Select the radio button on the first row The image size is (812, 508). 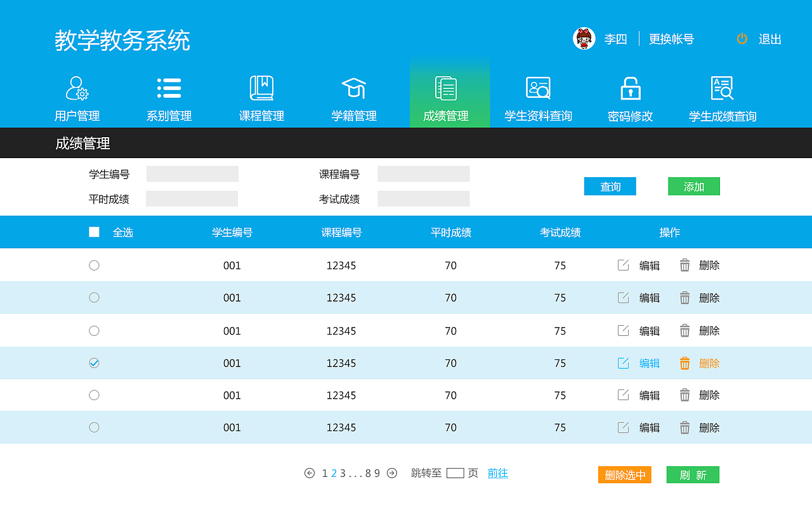[x=94, y=265]
